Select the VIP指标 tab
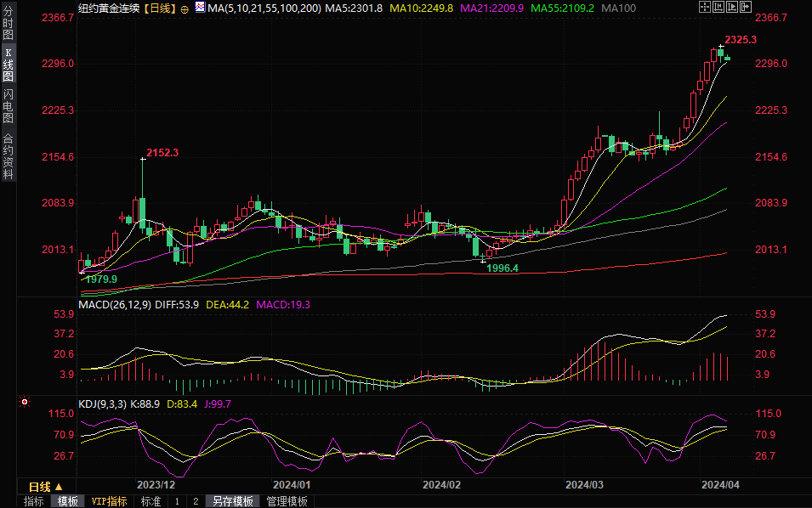This screenshot has height=508, width=812. click(109, 501)
